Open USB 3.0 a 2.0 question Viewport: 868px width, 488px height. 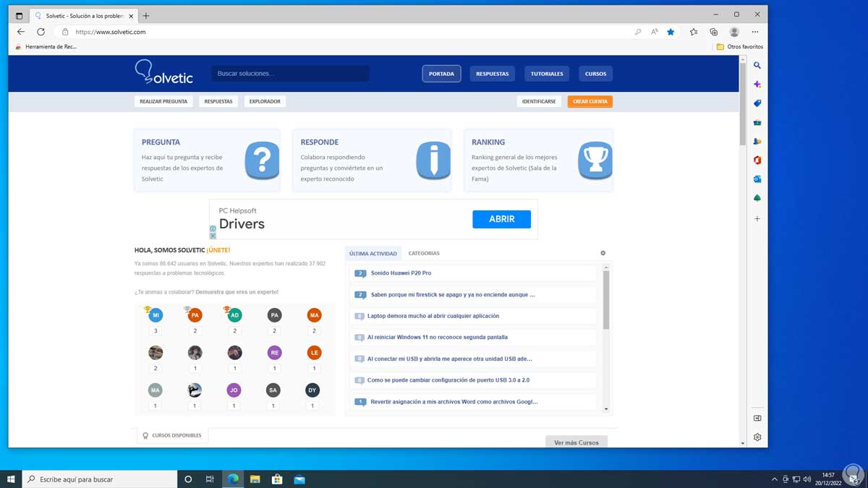[448, 380]
